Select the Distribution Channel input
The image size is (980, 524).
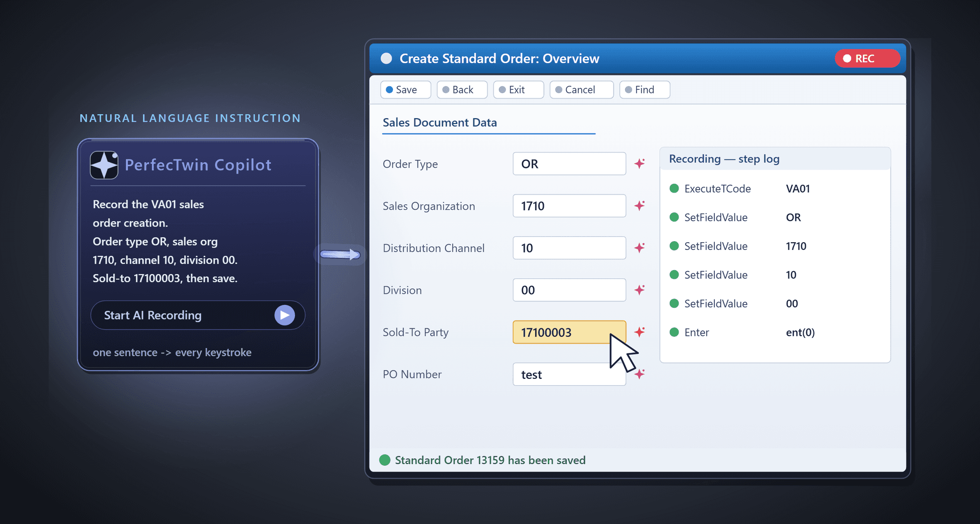(x=569, y=248)
